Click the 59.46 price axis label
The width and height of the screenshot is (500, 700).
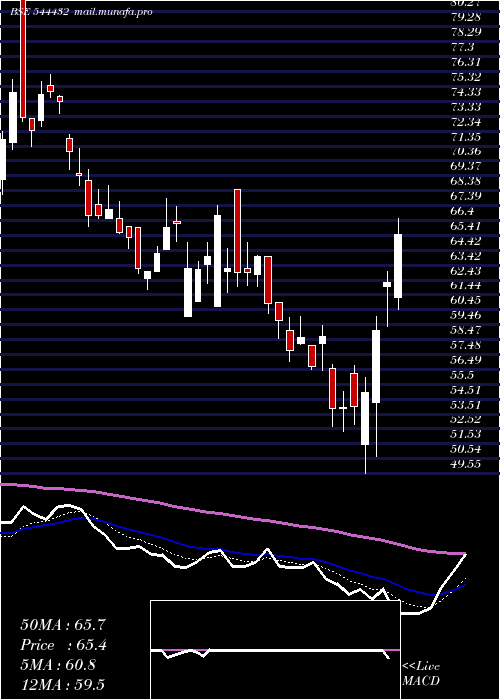click(x=466, y=315)
